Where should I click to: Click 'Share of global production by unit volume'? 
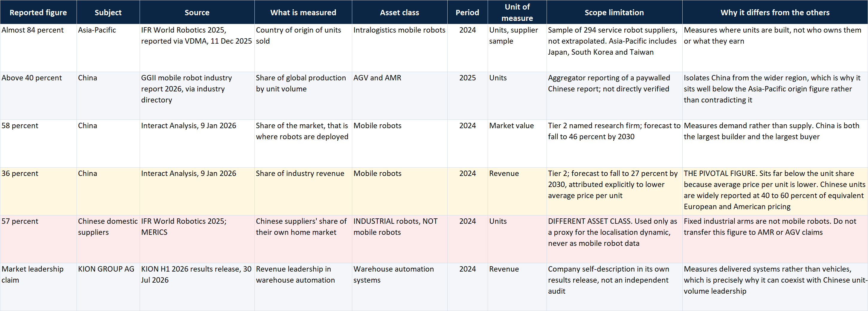click(303, 96)
